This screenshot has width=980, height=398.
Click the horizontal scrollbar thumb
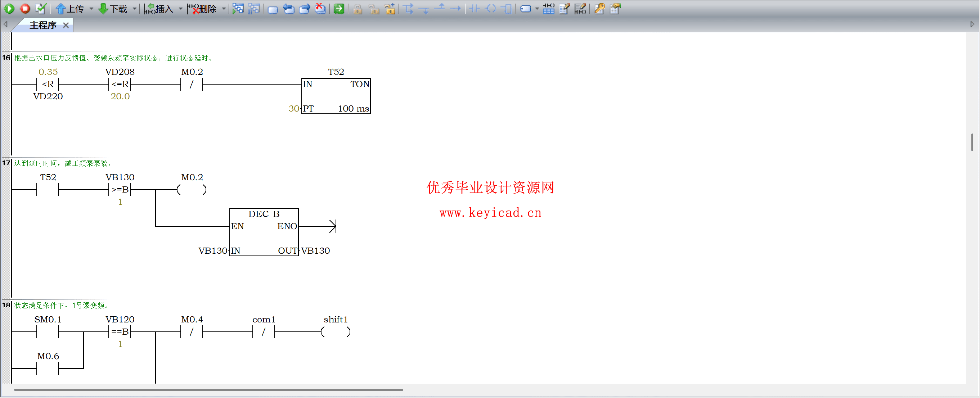tap(208, 390)
